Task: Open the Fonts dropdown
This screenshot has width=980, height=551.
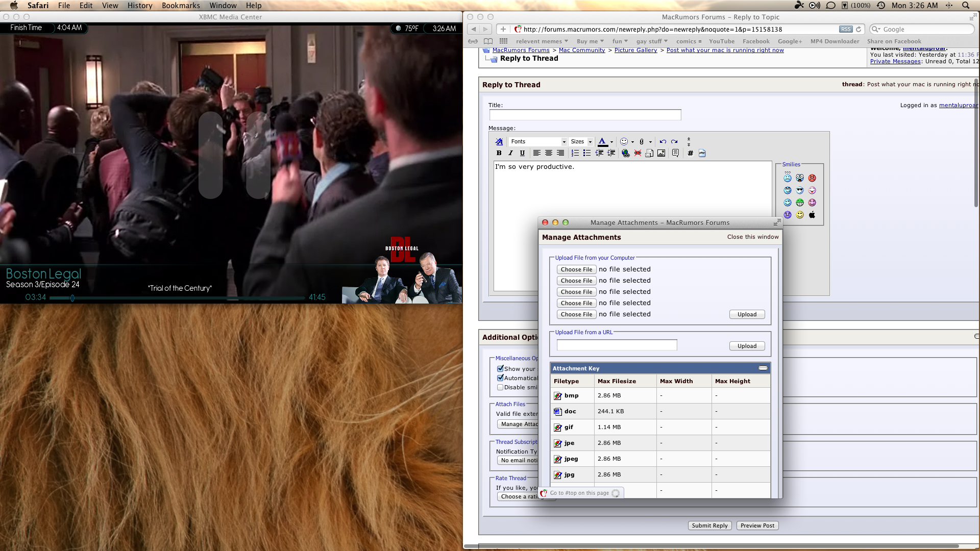Action: pyautogui.click(x=538, y=142)
